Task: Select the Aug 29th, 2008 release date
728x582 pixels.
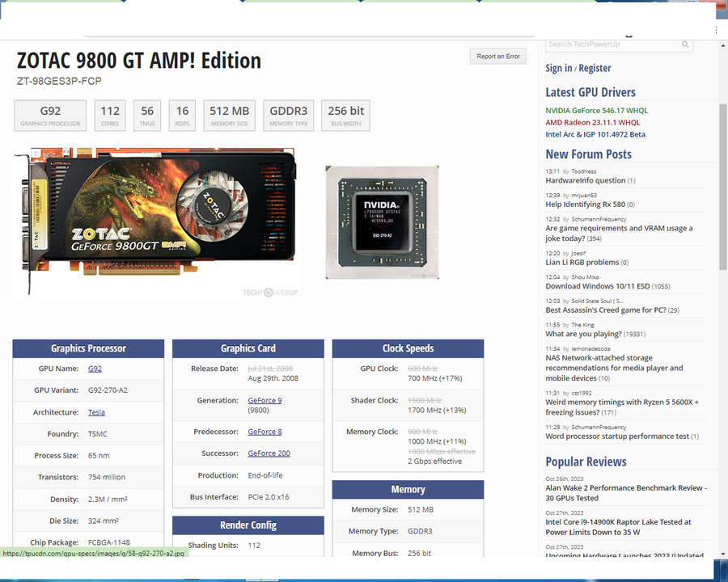Action: (273, 378)
